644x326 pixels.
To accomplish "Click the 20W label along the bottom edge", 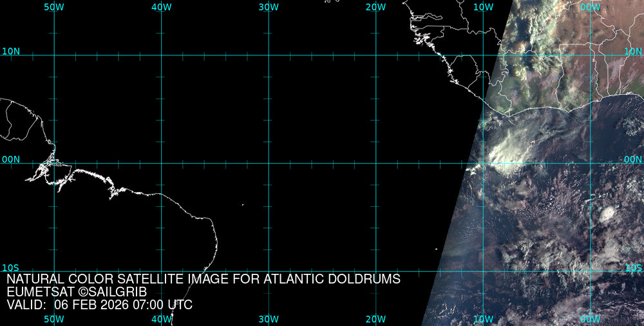I will coord(375,319).
